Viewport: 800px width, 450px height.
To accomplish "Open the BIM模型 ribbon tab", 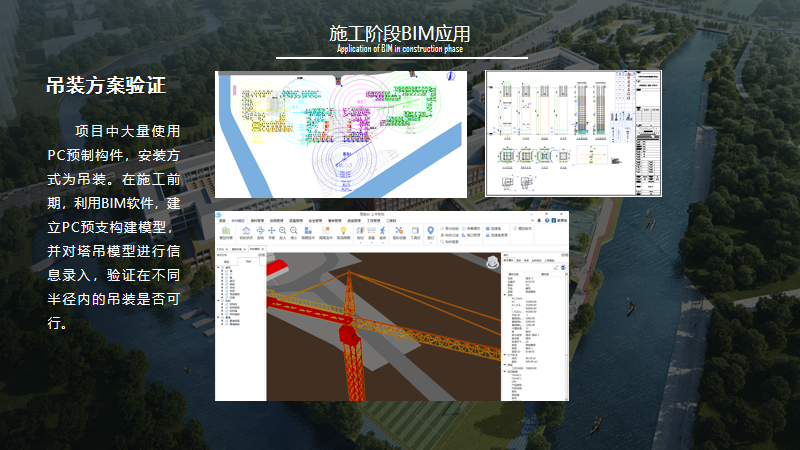I will click(x=238, y=220).
